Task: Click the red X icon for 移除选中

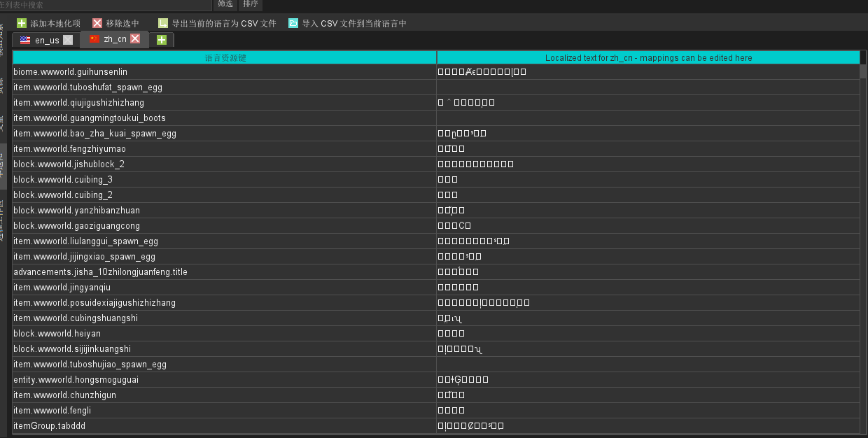Action: tap(96, 22)
